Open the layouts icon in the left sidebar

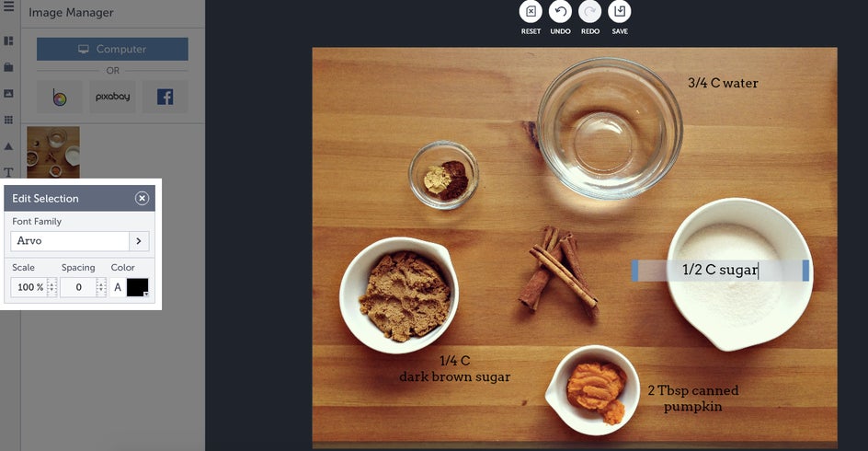(8, 41)
